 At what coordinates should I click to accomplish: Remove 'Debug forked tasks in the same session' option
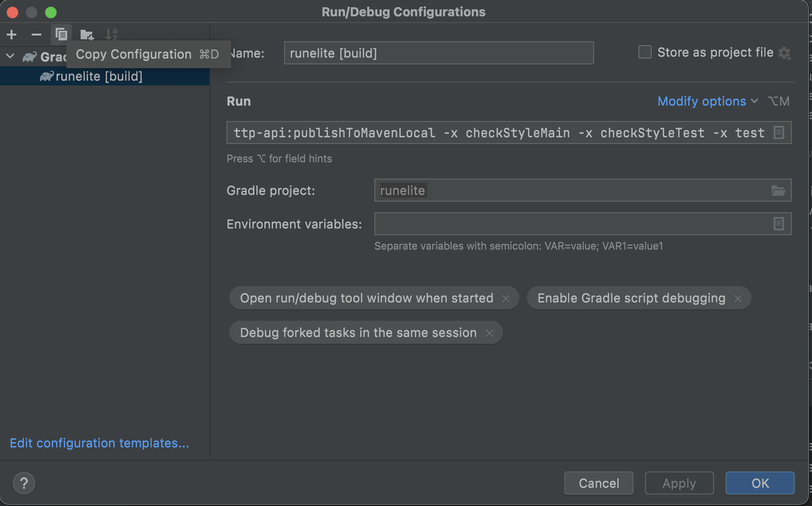(x=490, y=333)
